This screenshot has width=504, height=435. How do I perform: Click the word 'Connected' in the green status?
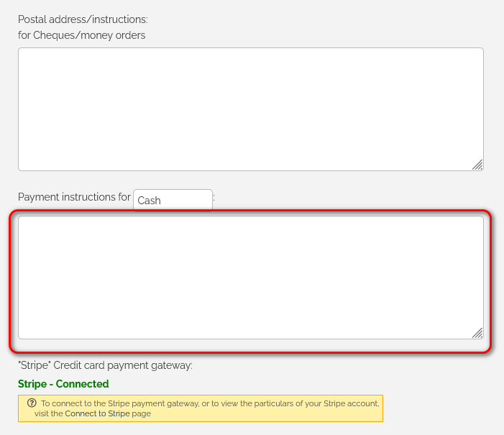(82, 384)
